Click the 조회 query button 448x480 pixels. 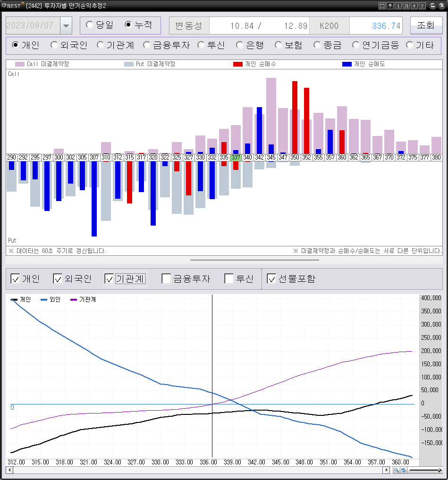pos(426,25)
